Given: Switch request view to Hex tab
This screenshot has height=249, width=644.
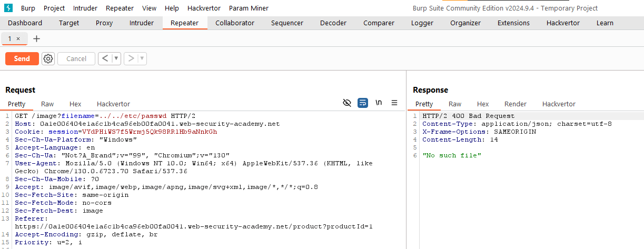Looking at the screenshot, I should coord(75,104).
